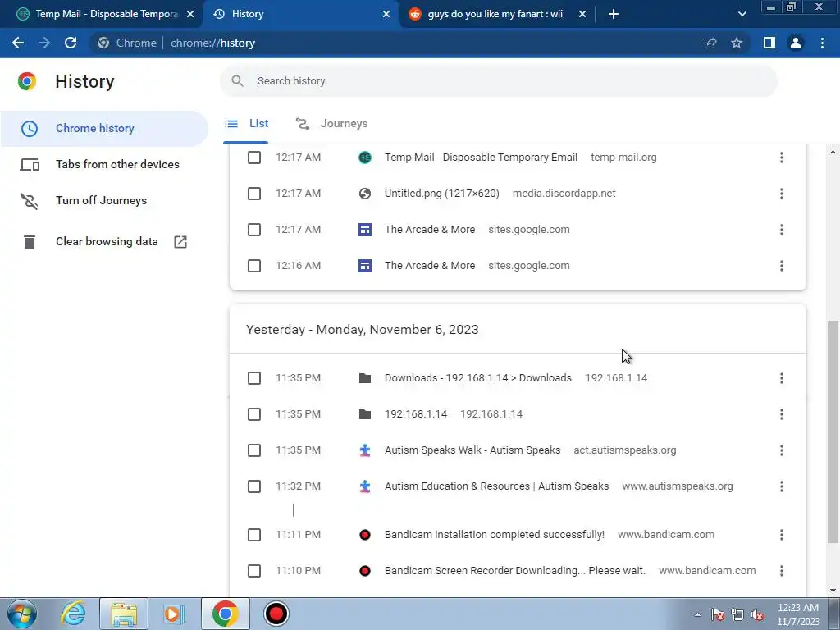
Task: Open Bandicam recorder from the taskbar
Action: point(276,614)
